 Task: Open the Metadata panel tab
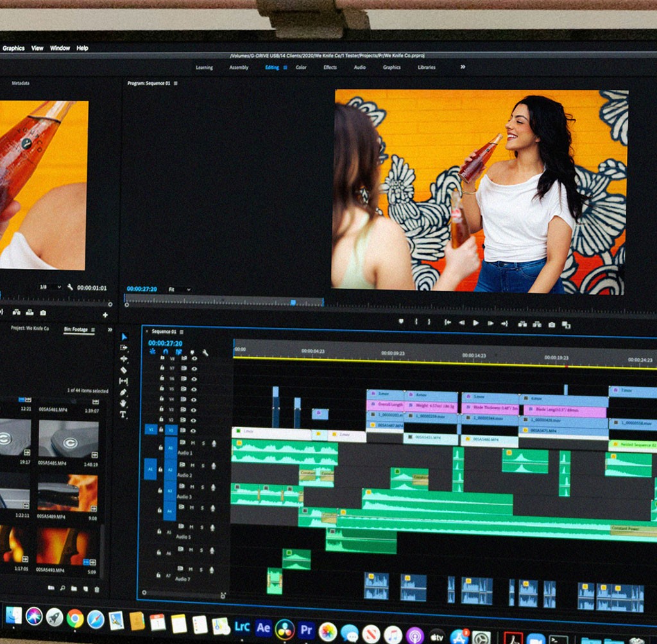(21, 83)
